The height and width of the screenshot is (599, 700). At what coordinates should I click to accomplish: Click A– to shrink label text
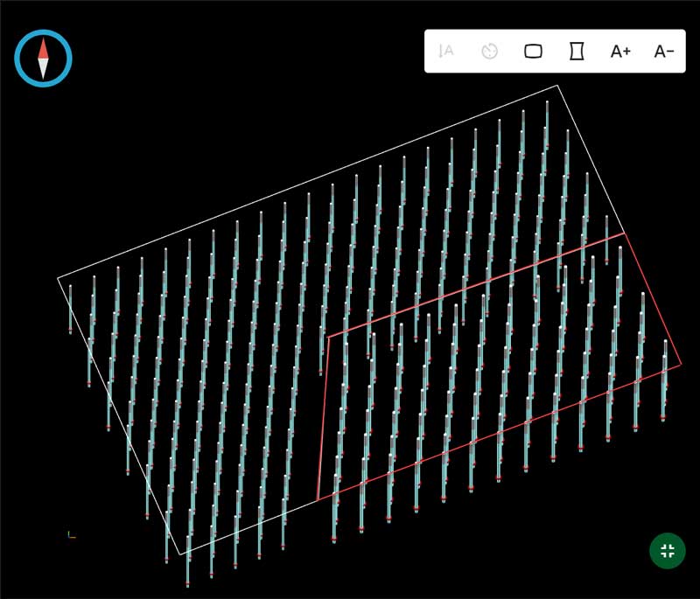coord(662,52)
